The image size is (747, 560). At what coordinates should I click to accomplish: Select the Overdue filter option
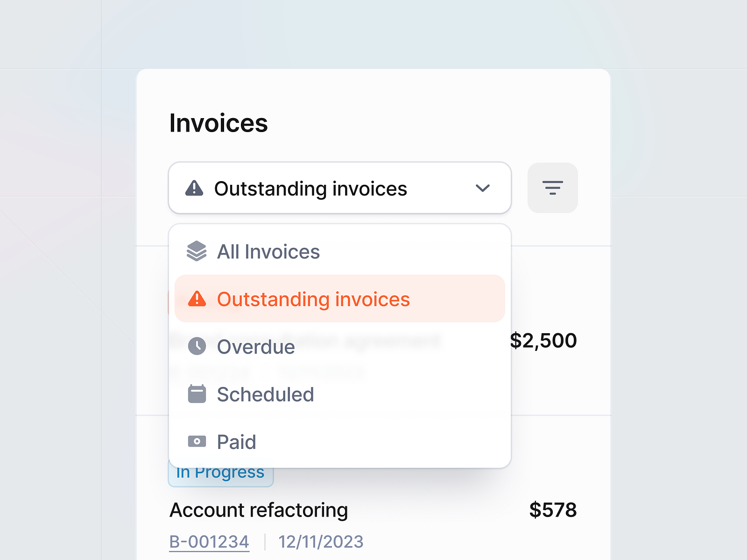point(256,347)
